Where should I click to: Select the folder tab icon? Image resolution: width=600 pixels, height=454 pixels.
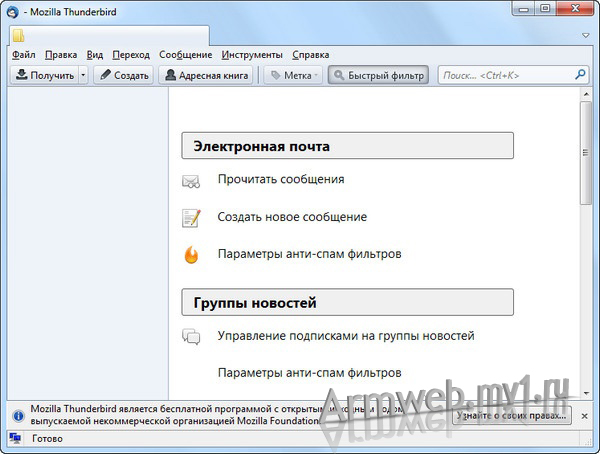18,36
